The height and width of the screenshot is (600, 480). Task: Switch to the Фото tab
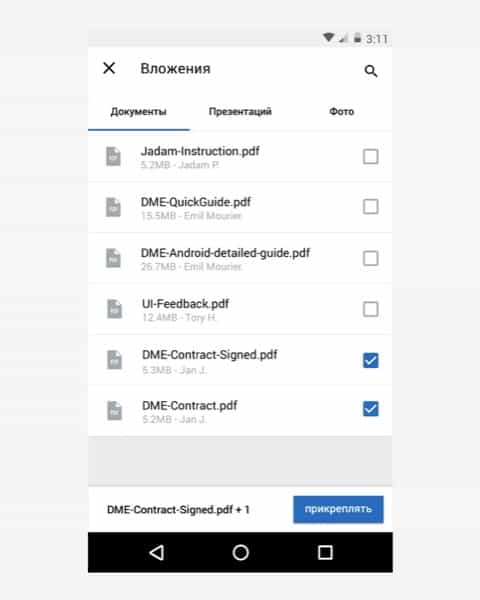click(341, 111)
